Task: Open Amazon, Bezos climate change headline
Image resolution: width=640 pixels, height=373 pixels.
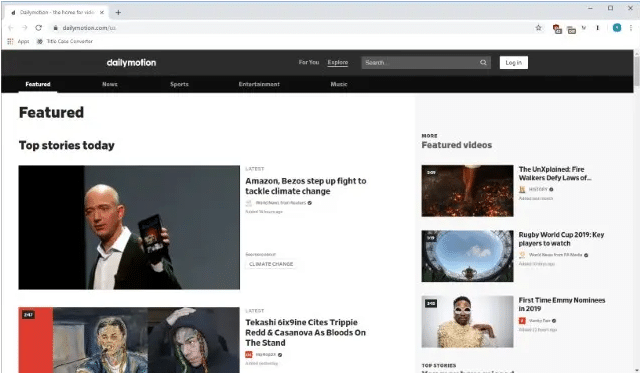Action: 306,186
